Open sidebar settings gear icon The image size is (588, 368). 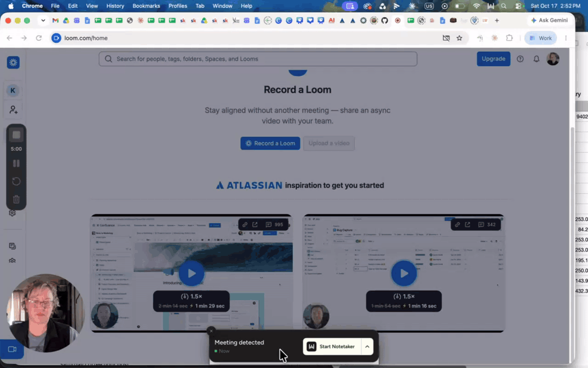pos(13,213)
